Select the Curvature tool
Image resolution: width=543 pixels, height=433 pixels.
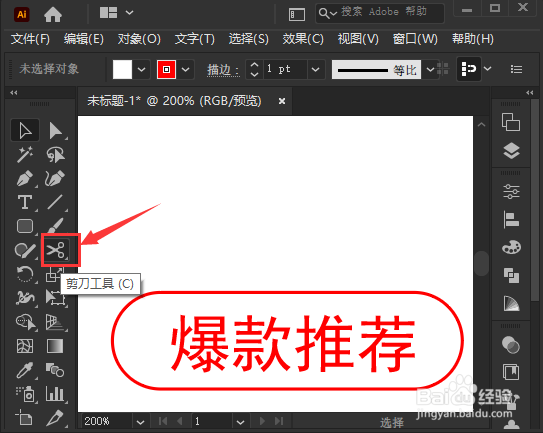click(x=55, y=178)
